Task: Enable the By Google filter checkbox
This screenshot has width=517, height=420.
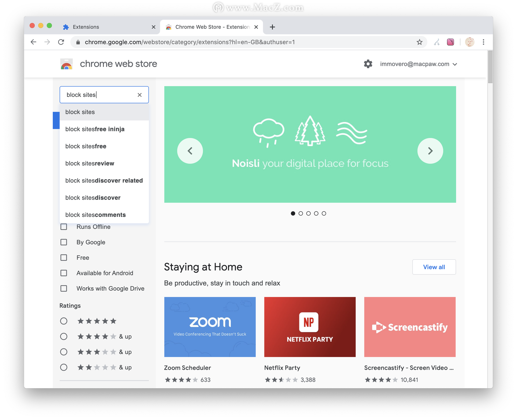Action: coord(64,242)
